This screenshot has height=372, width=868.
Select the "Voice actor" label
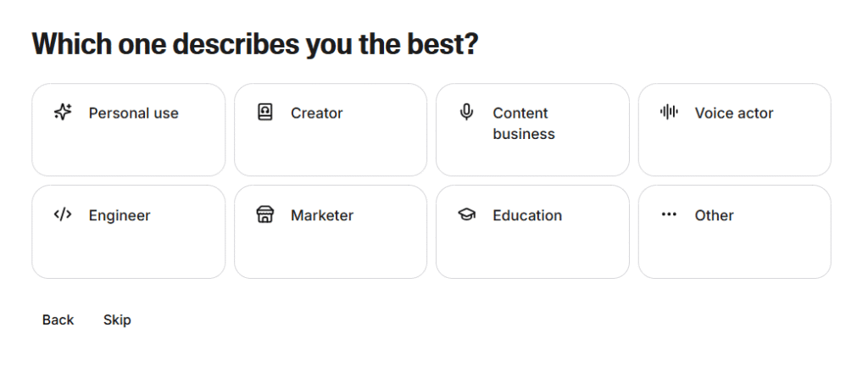pyautogui.click(x=734, y=113)
